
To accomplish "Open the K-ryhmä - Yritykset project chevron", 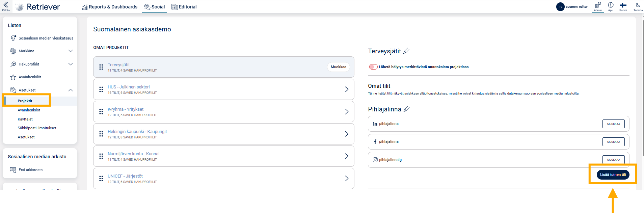I will pyautogui.click(x=347, y=112).
